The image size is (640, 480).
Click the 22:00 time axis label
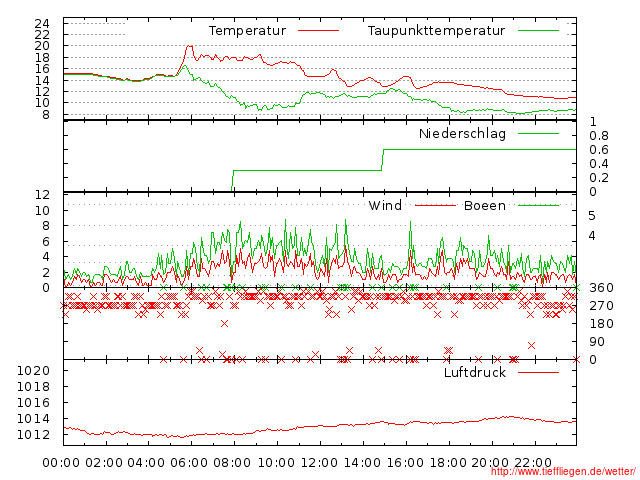(533, 463)
